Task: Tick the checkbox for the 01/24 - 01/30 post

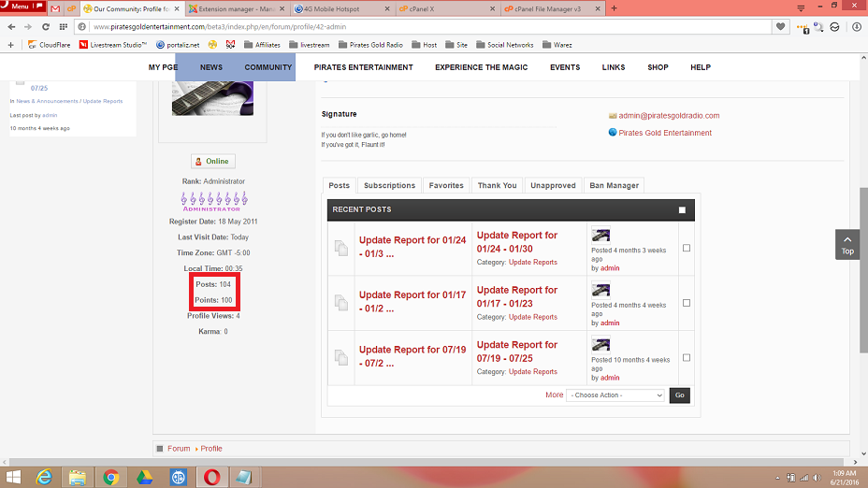Action: pyautogui.click(x=687, y=248)
